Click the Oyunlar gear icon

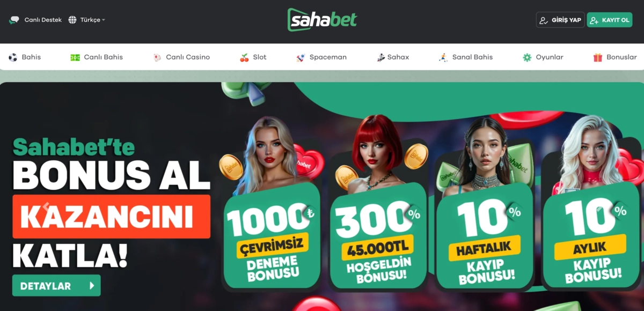click(527, 57)
